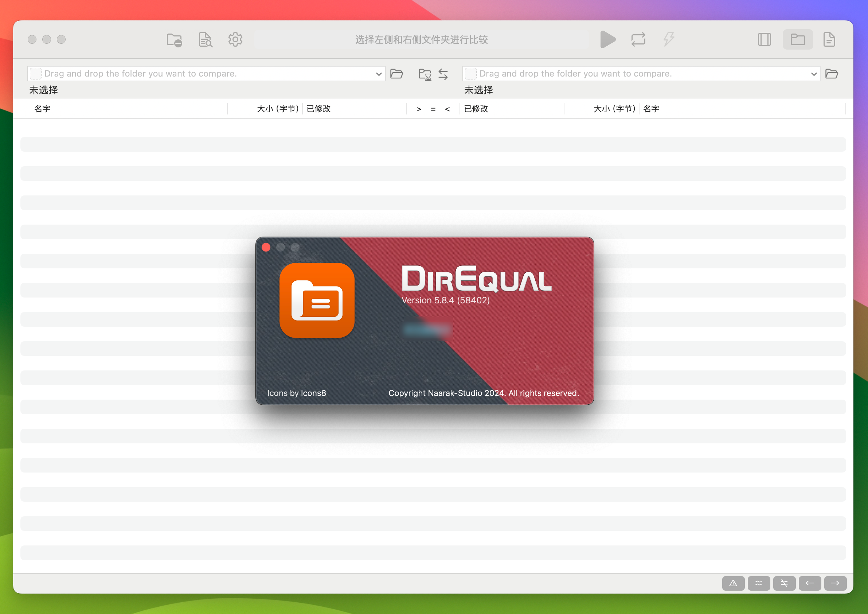Switch to file comparison mode

coord(829,39)
